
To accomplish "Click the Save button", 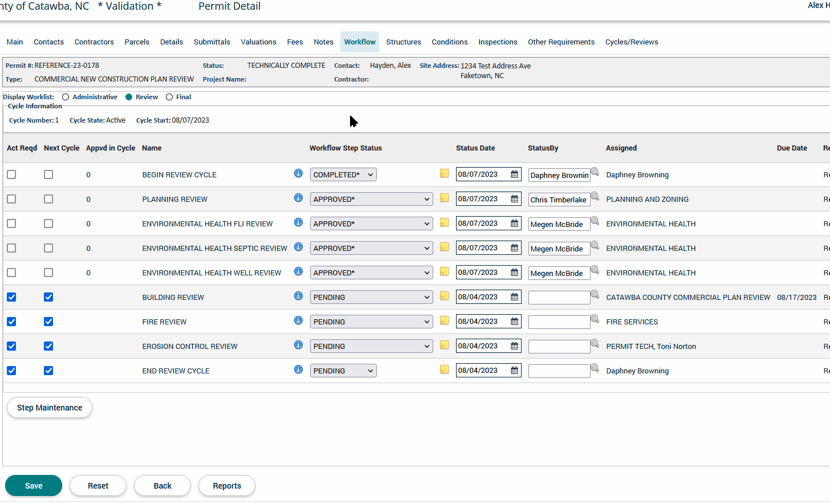I will click(34, 486).
